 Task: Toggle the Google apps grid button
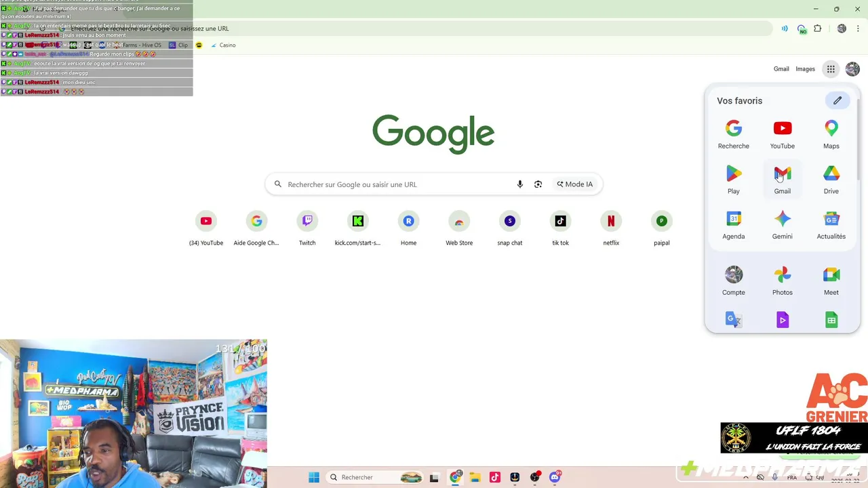pyautogui.click(x=830, y=68)
